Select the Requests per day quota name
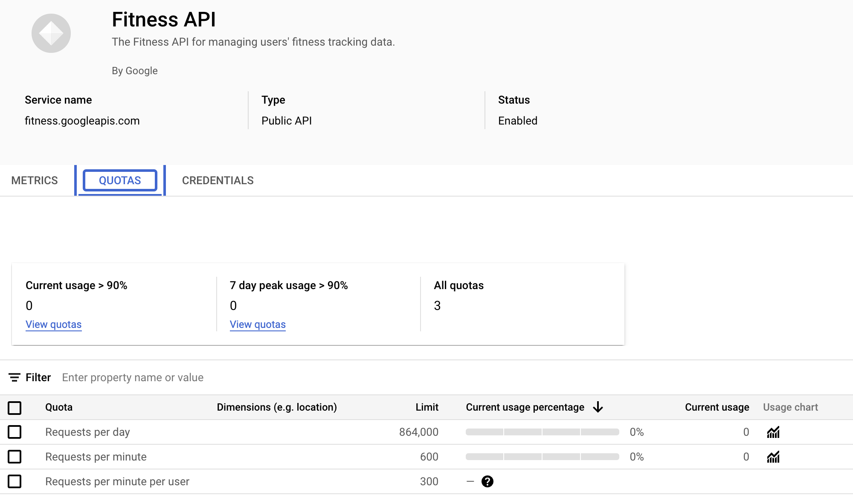 (87, 432)
